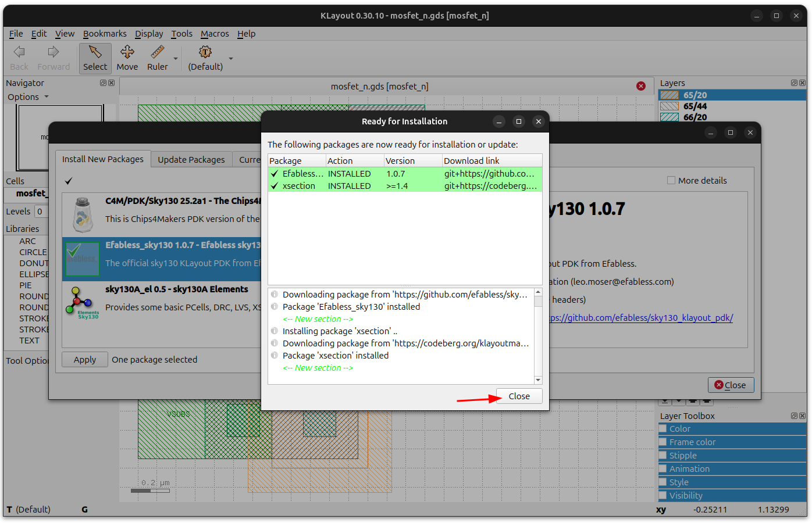This screenshot has height=523, width=812.
Task: Click the sky130A_el Elements package icon
Action: 82,303
